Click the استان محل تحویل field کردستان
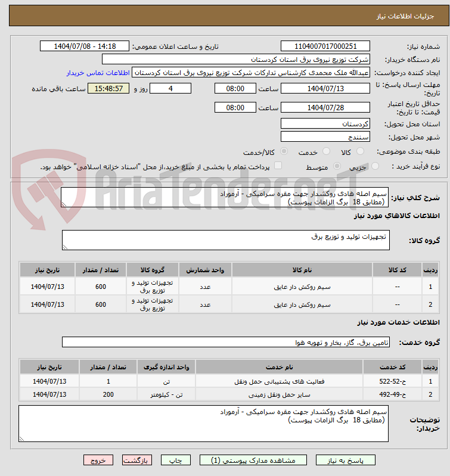The image size is (450, 476). [325, 123]
